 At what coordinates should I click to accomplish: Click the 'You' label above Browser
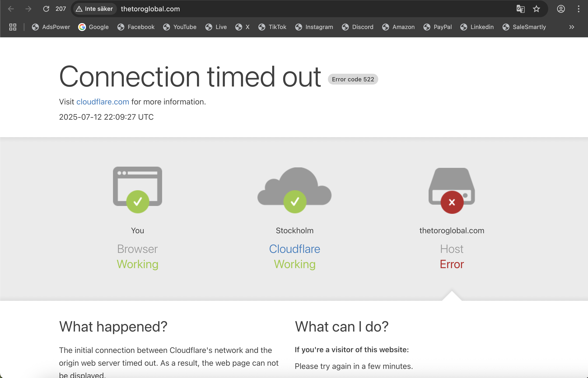coord(138,231)
